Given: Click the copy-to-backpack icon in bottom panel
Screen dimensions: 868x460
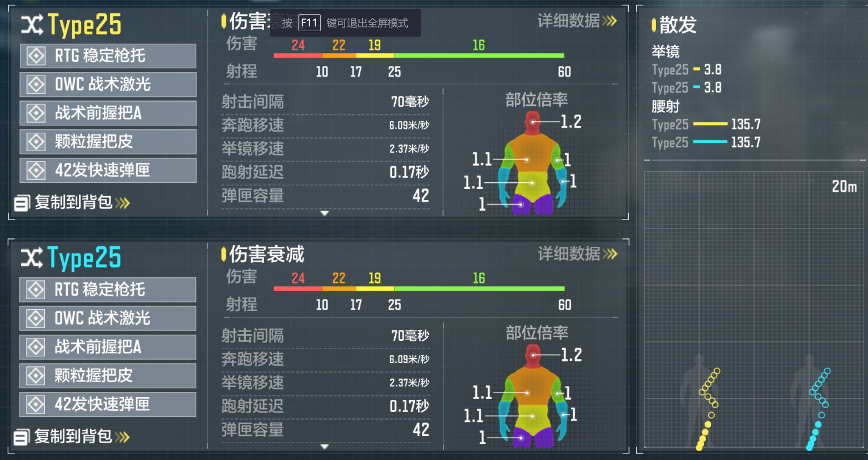Looking at the screenshot, I should (21, 437).
